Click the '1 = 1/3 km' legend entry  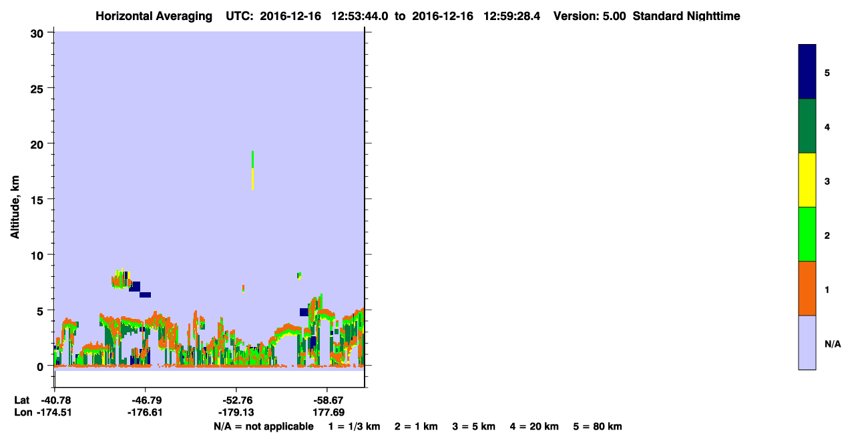(x=354, y=426)
